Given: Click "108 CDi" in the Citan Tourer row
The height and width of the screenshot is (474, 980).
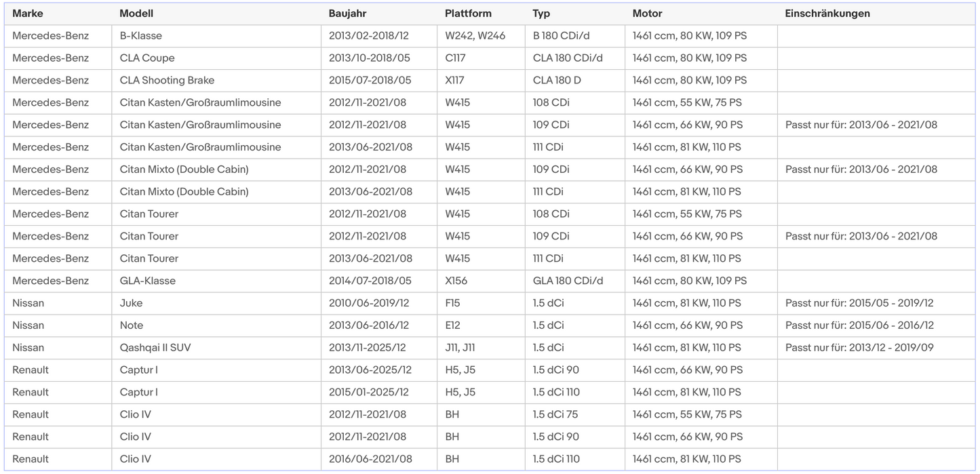Looking at the screenshot, I should tap(551, 214).
